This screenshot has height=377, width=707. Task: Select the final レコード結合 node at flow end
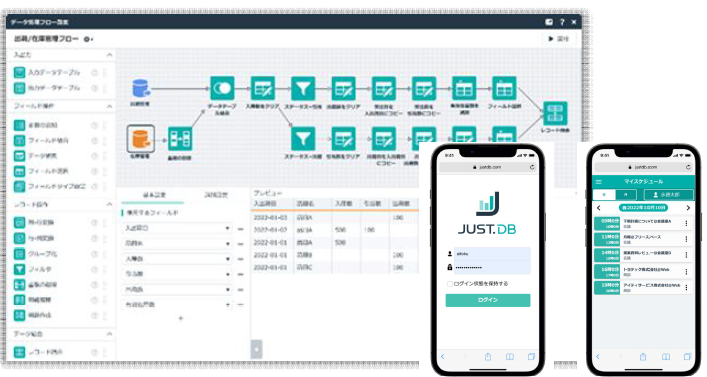click(555, 113)
